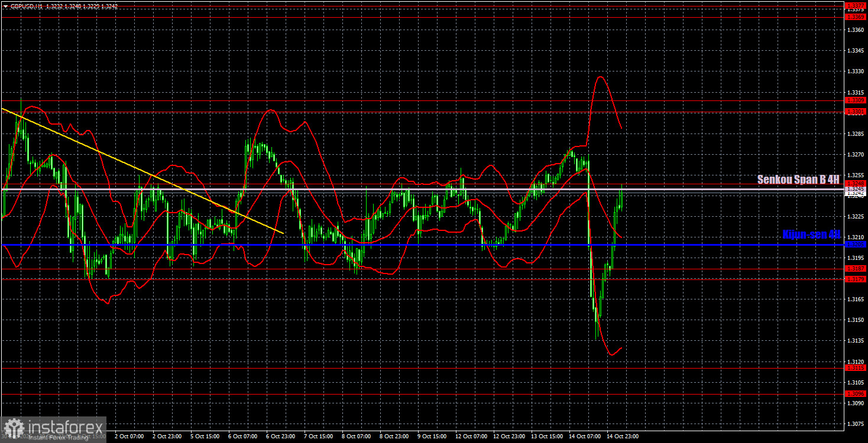Click the 1.3135 price axis value
The width and height of the screenshot is (868, 443).
(854, 341)
